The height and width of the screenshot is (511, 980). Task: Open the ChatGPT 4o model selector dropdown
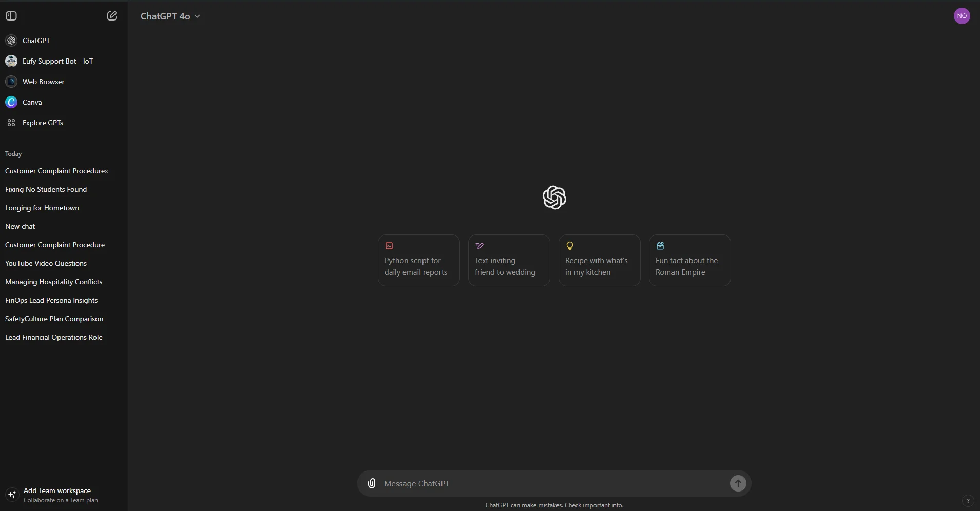pos(170,16)
